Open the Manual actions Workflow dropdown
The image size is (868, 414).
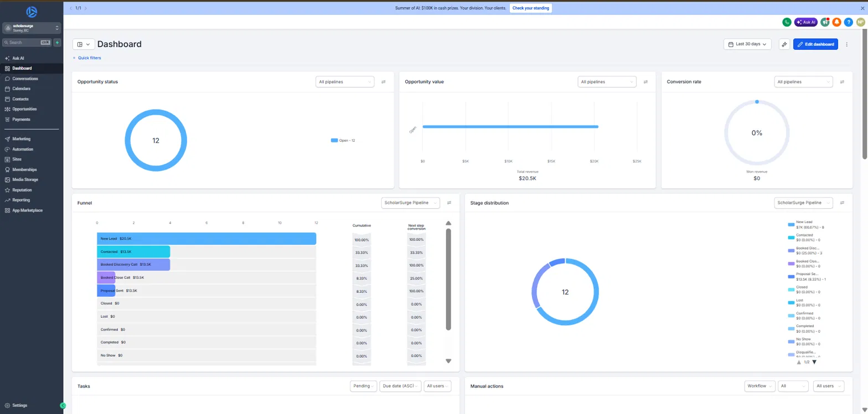pyautogui.click(x=759, y=386)
